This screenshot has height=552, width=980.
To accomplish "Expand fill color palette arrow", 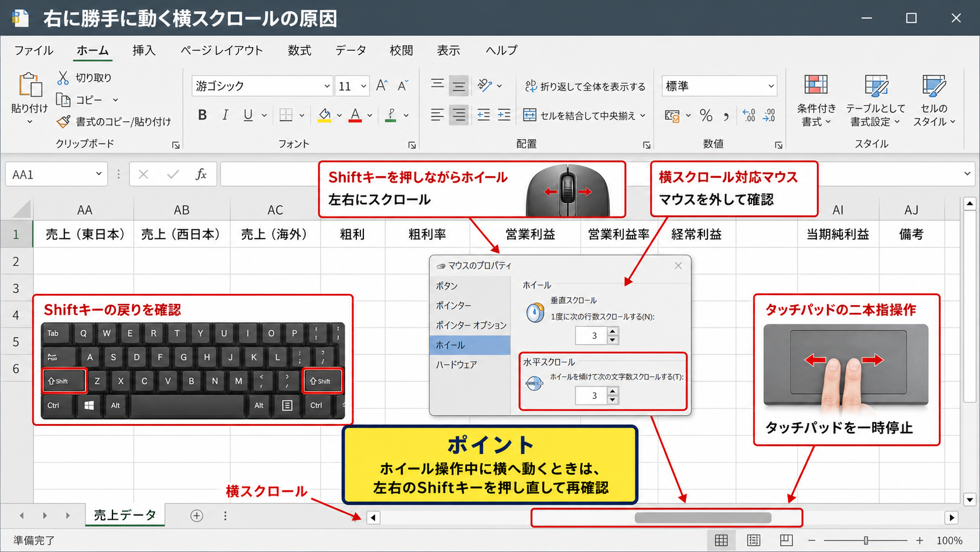I will click(339, 116).
